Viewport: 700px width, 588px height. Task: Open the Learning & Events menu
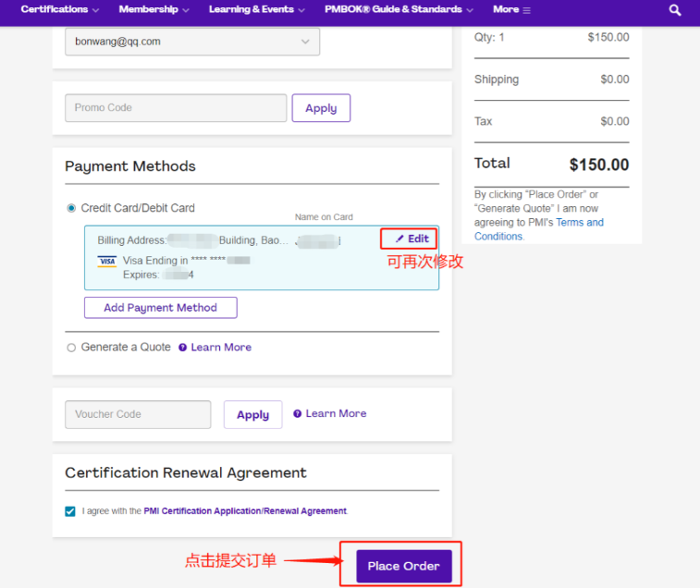tap(256, 9)
